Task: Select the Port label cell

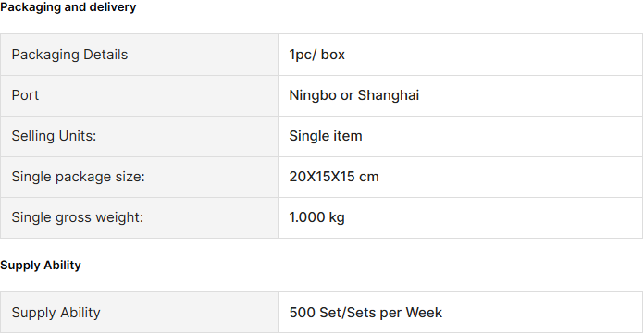Action: (139, 95)
